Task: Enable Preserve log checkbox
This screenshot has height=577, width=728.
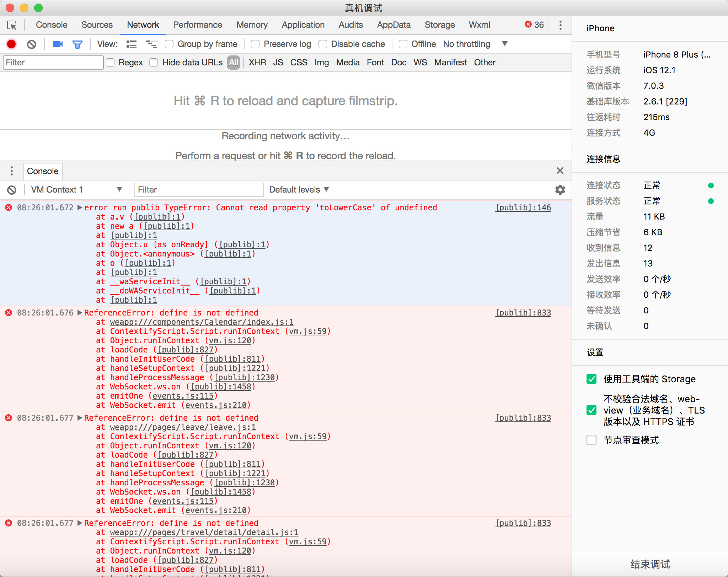Action: [x=255, y=44]
